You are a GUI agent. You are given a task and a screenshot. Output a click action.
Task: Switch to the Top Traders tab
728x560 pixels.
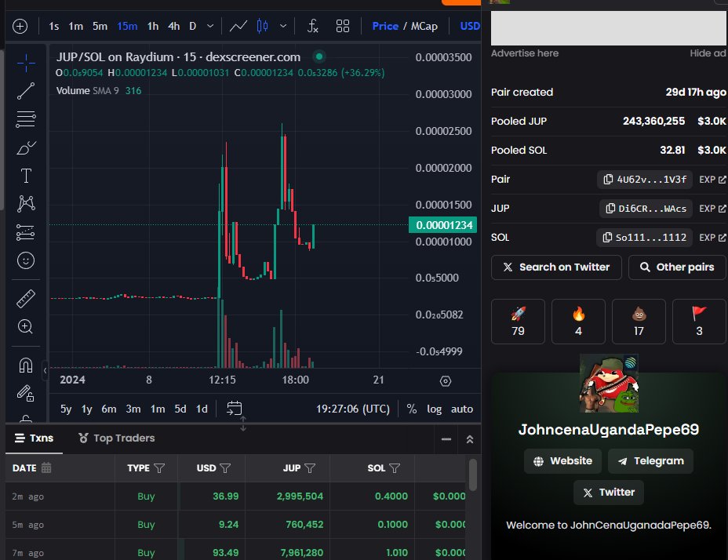click(x=116, y=438)
